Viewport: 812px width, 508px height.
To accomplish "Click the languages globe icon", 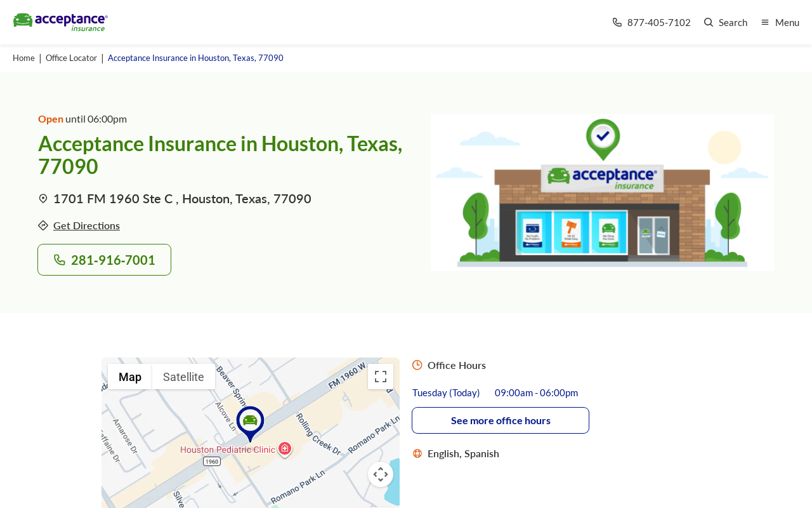I will click(x=417, y=453).
